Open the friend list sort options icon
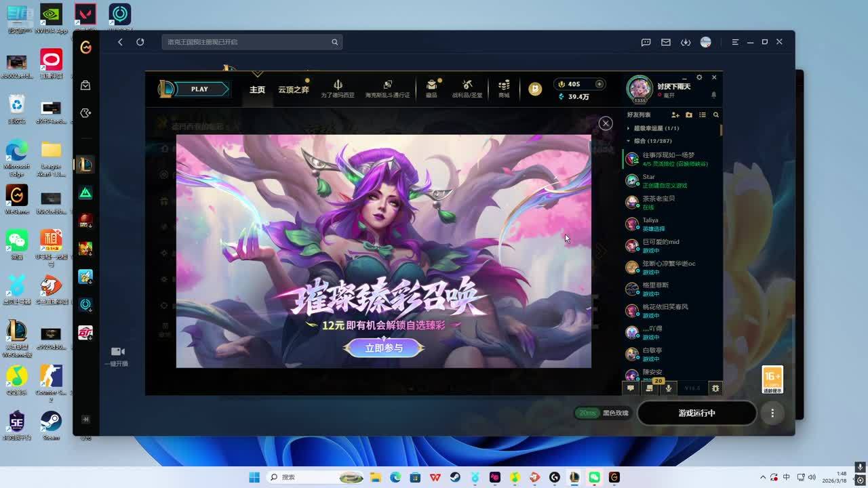Image resolution: width=868 pixels, height=488 pixels. 703,115
